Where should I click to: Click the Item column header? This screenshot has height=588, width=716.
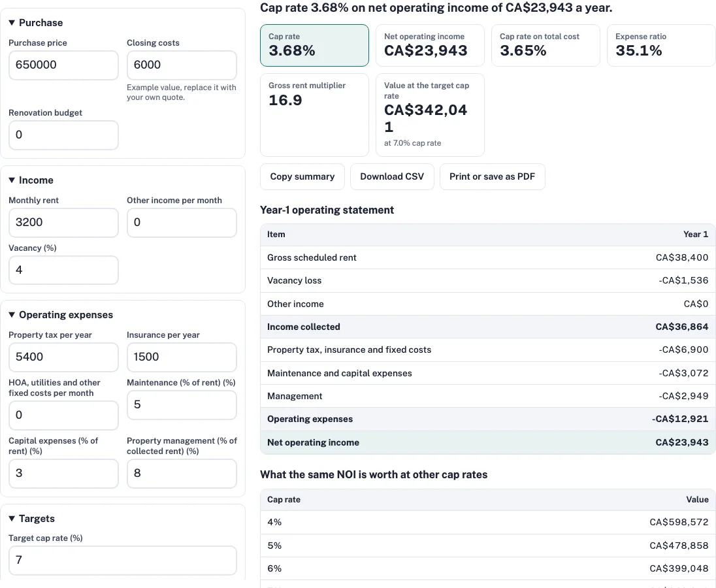click(276, 234)
